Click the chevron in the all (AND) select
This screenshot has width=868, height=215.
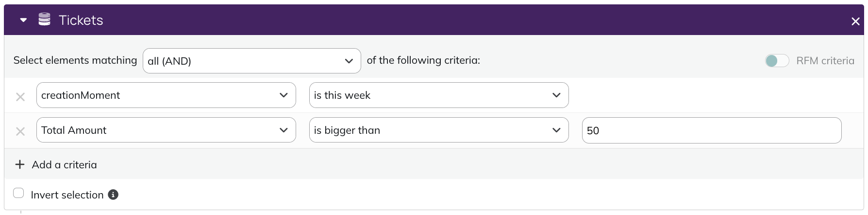point(349,61)
